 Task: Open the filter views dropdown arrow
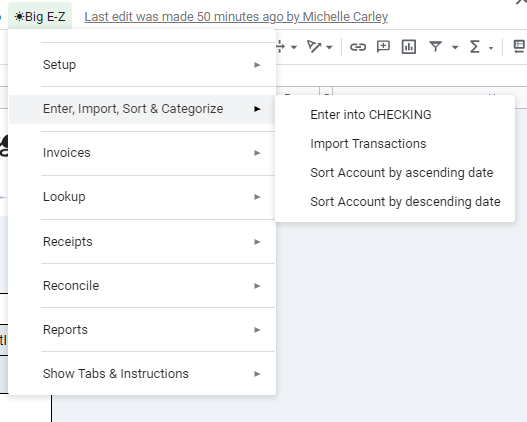click(x=455, y=47)
